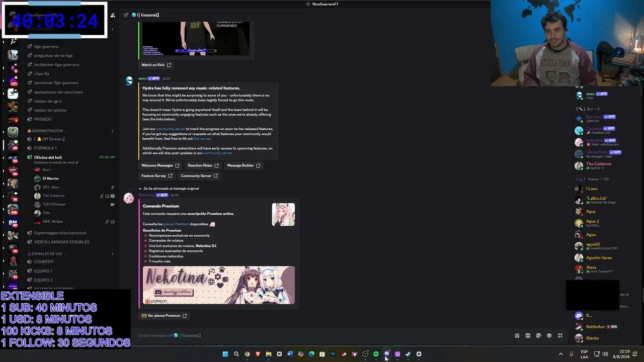The image size is (644, 362).
Task: Open the system volume control
Action: coord(605,354)
